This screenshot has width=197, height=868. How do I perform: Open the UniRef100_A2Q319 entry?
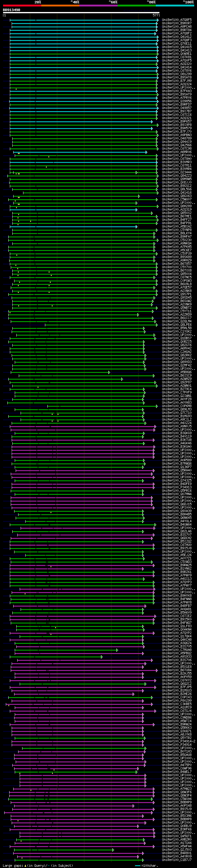177,210
